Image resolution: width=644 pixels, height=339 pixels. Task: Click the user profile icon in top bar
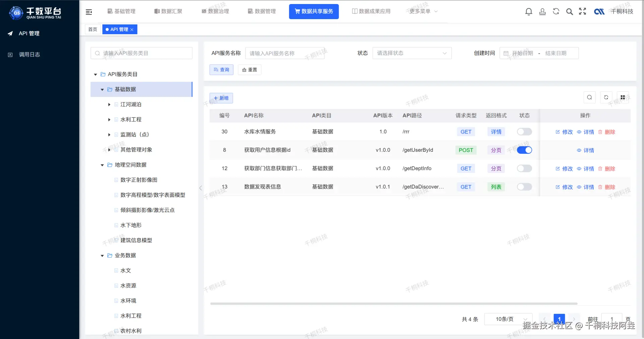pos(542,11)
